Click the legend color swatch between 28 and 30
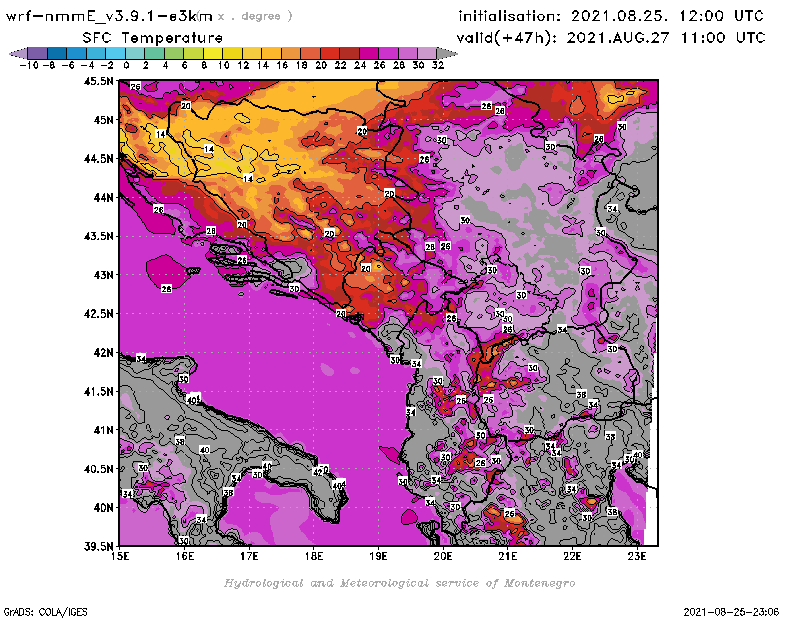The image size is (800, 618). pos(407,53)
